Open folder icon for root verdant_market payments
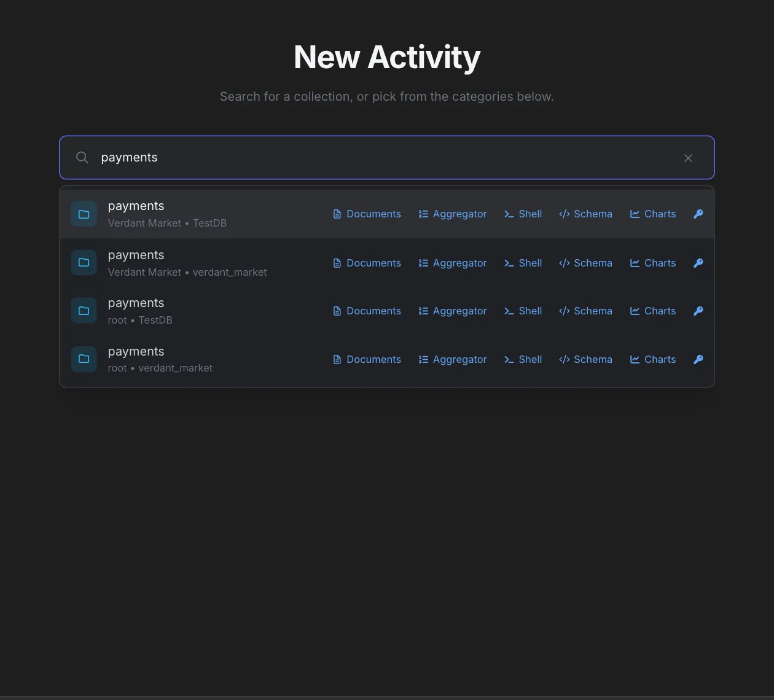The height and width of the screenshot is (700, 774). (x=84, y=359)
